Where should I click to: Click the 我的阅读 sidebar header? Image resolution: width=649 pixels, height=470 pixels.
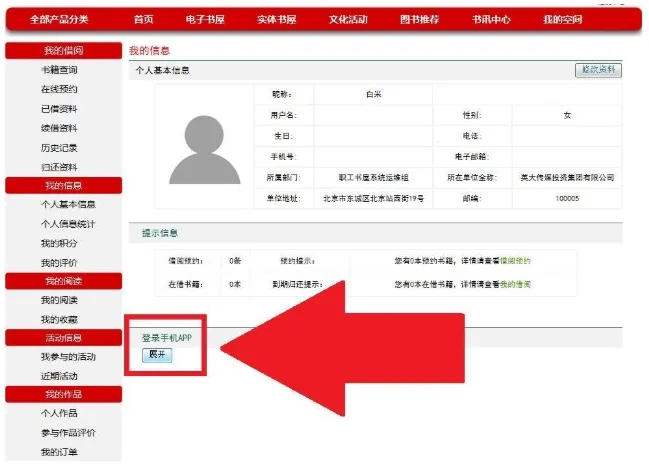pos(63,281)
